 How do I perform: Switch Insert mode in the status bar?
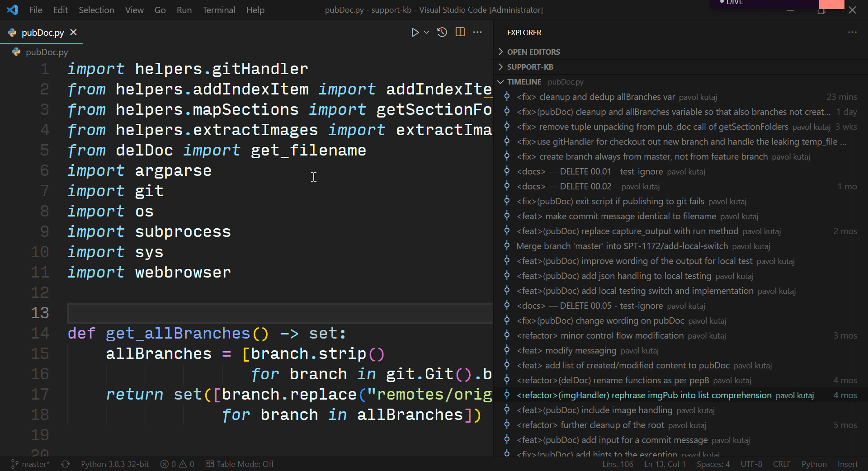click(x=847, y=464)
